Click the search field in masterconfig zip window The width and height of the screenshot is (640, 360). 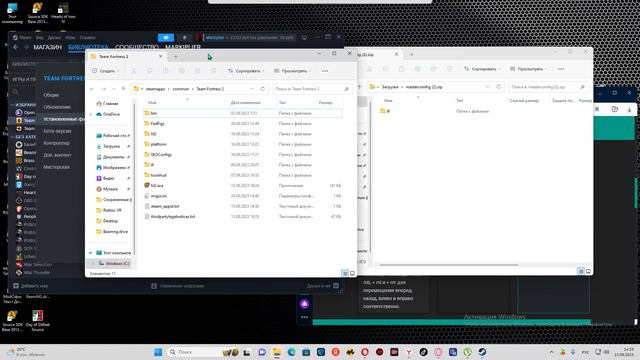tap(548, 87)
